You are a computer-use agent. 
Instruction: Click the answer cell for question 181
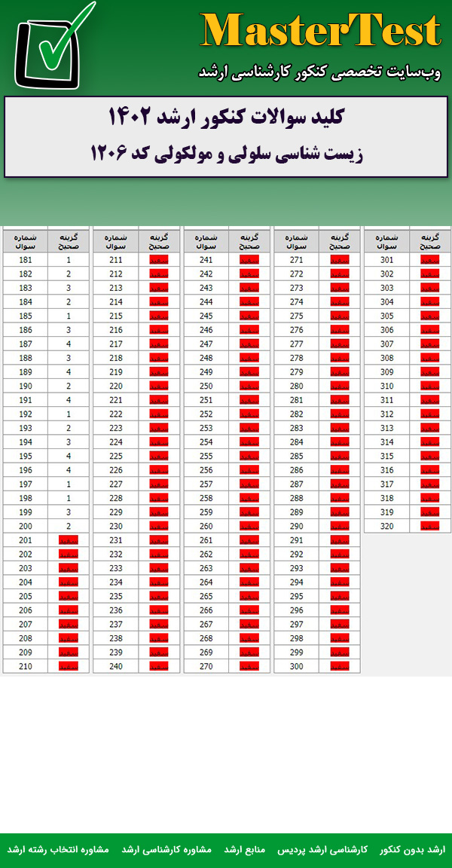coord(69,260)
